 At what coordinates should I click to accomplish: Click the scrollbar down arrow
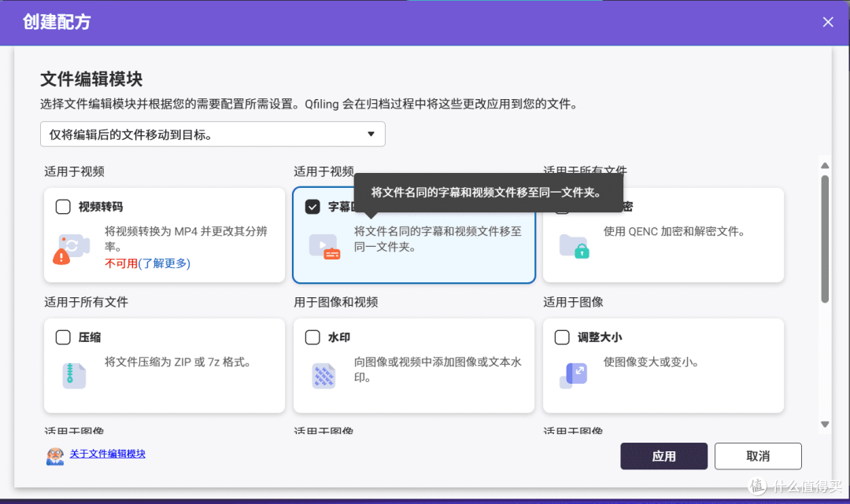[825, 425]
